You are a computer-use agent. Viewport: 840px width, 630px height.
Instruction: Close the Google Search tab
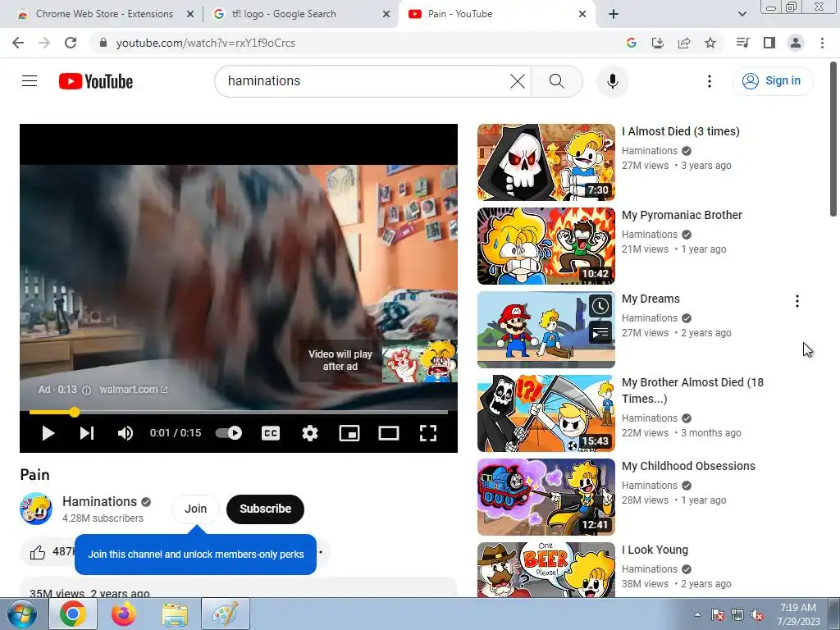click(x=386, y=15)
